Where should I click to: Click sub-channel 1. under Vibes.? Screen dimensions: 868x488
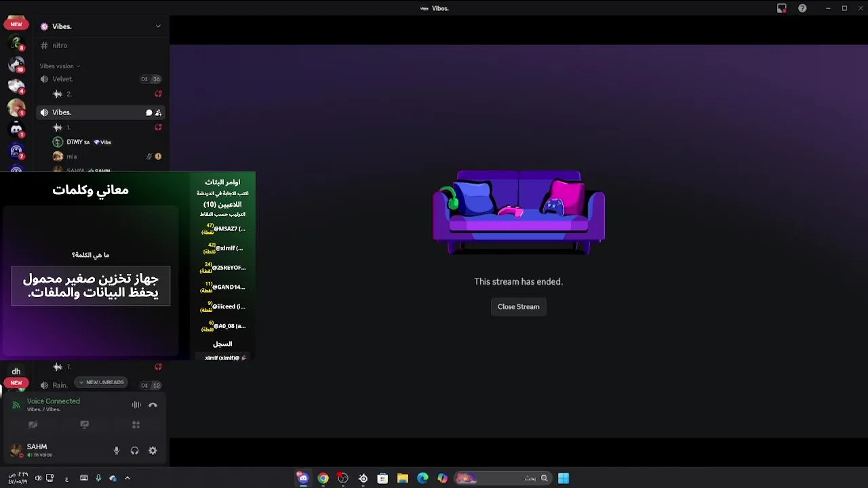coord(101,127)
